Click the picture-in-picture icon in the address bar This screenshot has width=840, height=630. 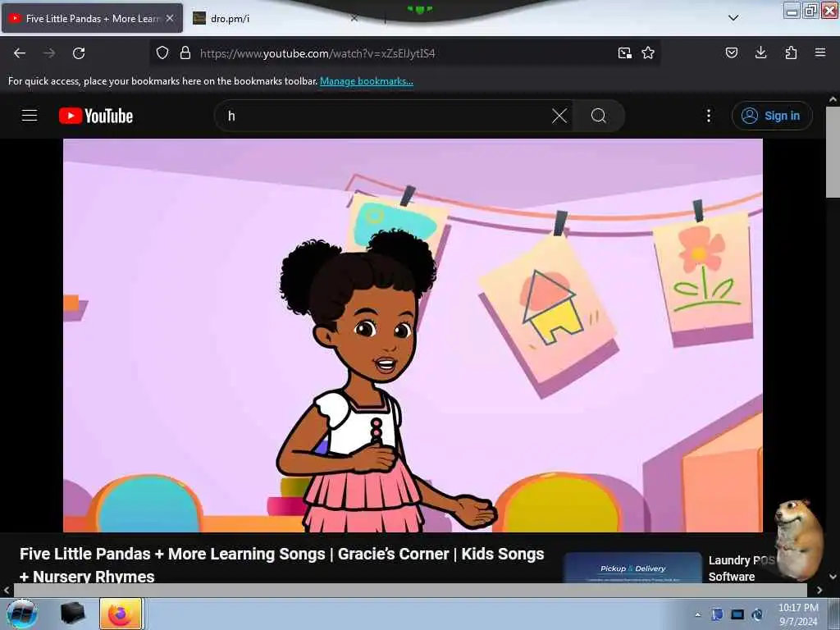[x=624, y=53]
